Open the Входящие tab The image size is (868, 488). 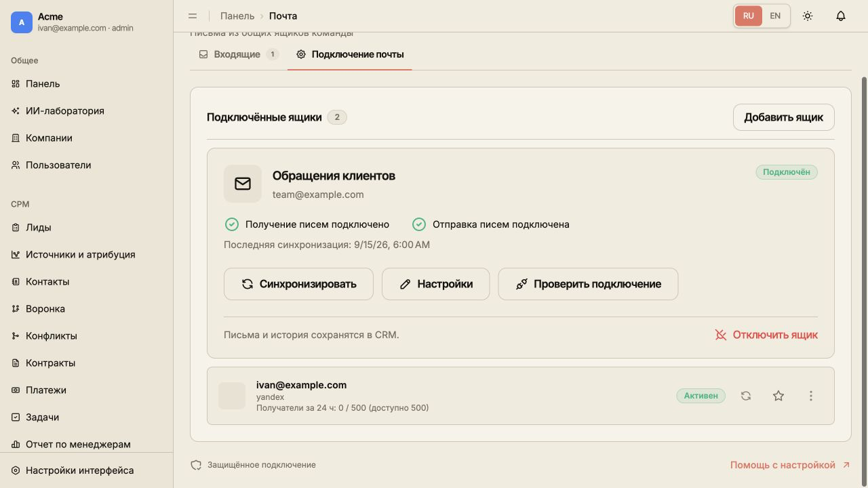(x=239, y=54)
